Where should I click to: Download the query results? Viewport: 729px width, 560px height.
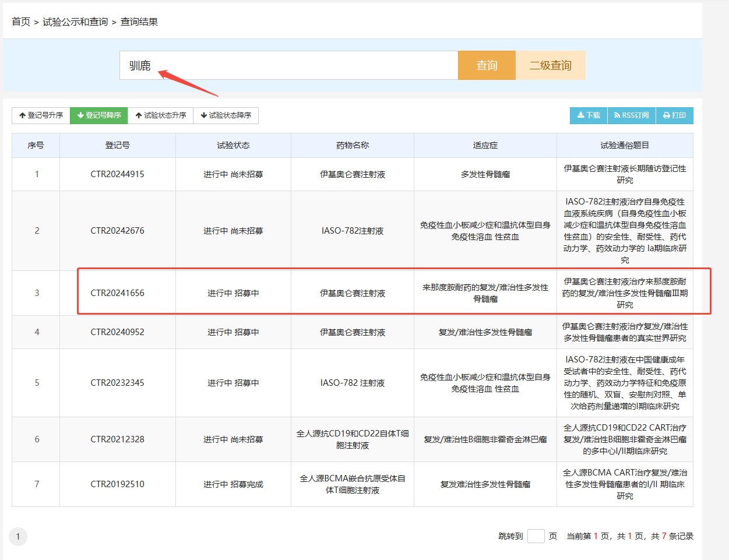(x=589, y=115)
